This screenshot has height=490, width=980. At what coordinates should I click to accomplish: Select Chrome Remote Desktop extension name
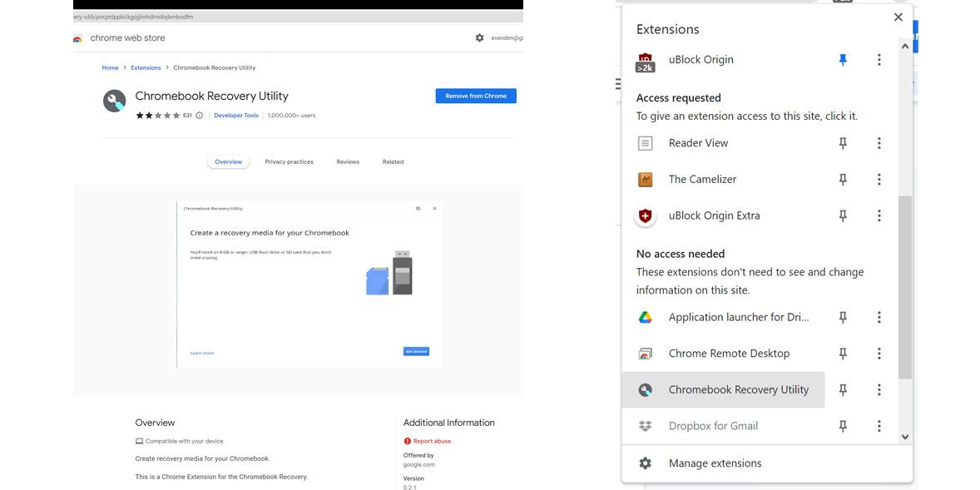tap(729, 354)
